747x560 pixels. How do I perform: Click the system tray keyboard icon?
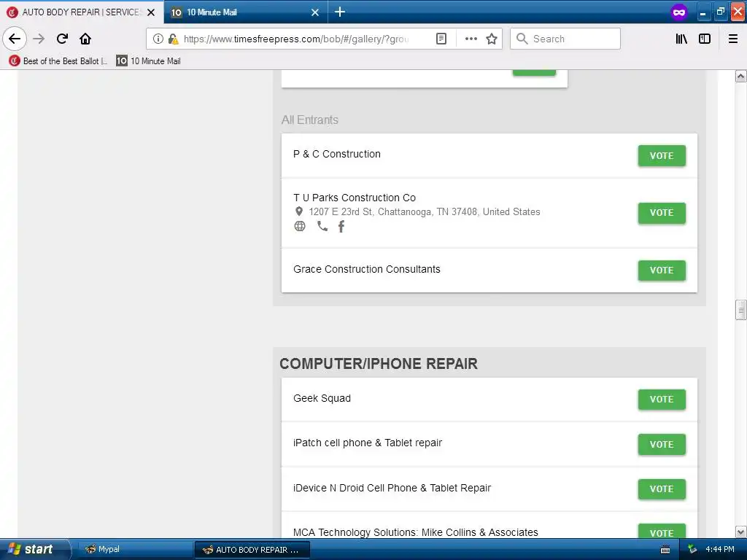coord(665,550)
